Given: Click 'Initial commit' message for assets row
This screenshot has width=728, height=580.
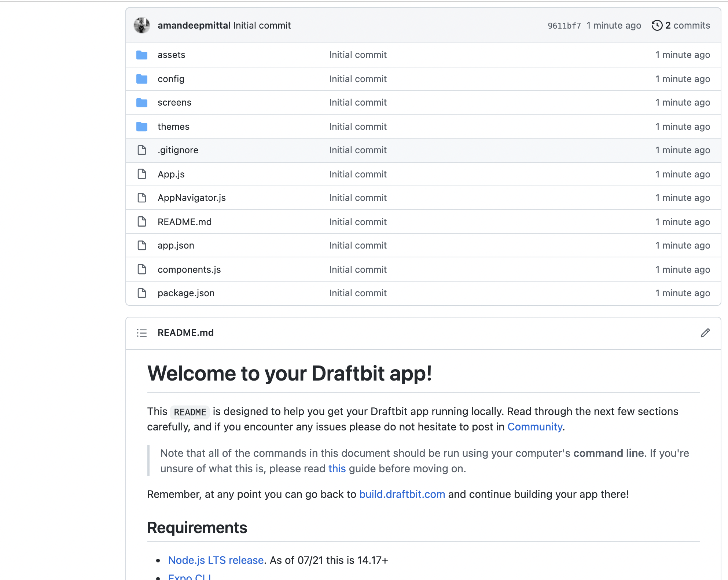Looking at the screenshot, I should point(358,55).
